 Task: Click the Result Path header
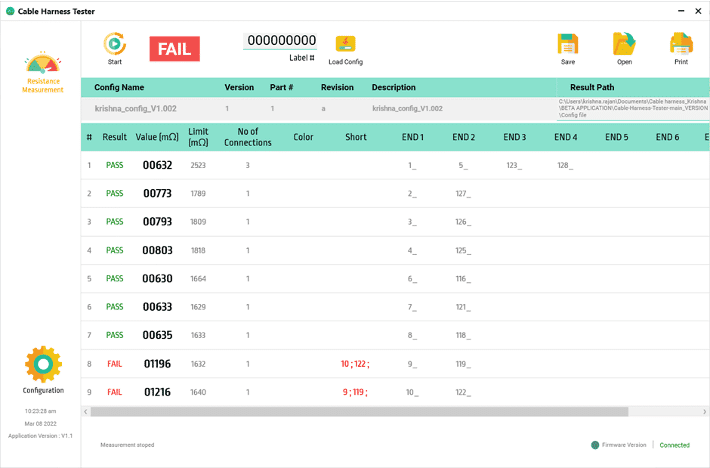click(x=592, y=87)
